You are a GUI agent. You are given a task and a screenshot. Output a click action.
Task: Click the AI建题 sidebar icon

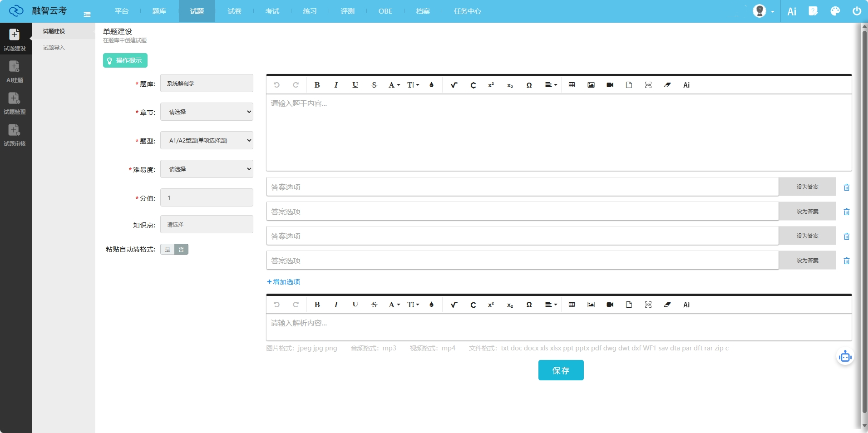(15, 71)
